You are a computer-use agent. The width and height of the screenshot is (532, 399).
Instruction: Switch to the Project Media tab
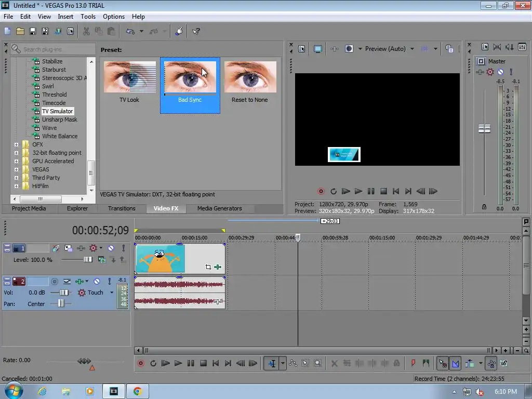(29, 208)
